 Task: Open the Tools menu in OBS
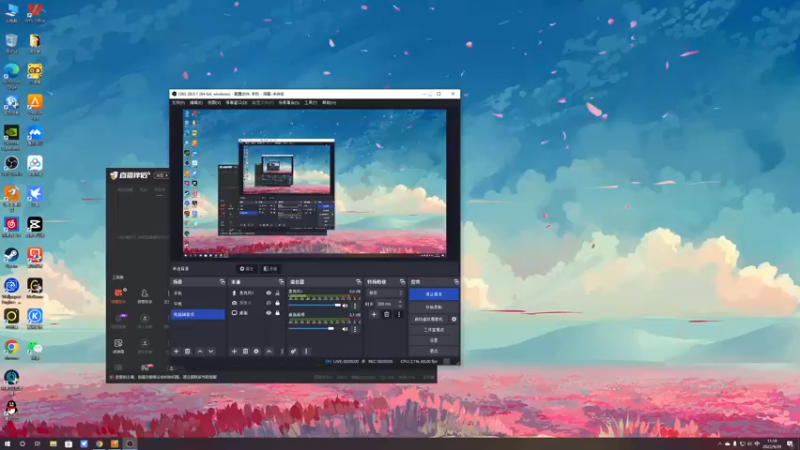(310, 103)
